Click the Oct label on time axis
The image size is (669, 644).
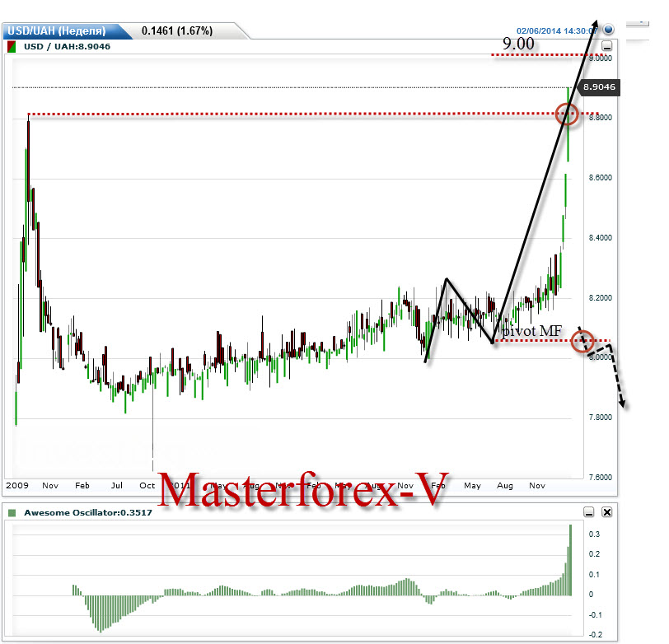tap(147, 485)
